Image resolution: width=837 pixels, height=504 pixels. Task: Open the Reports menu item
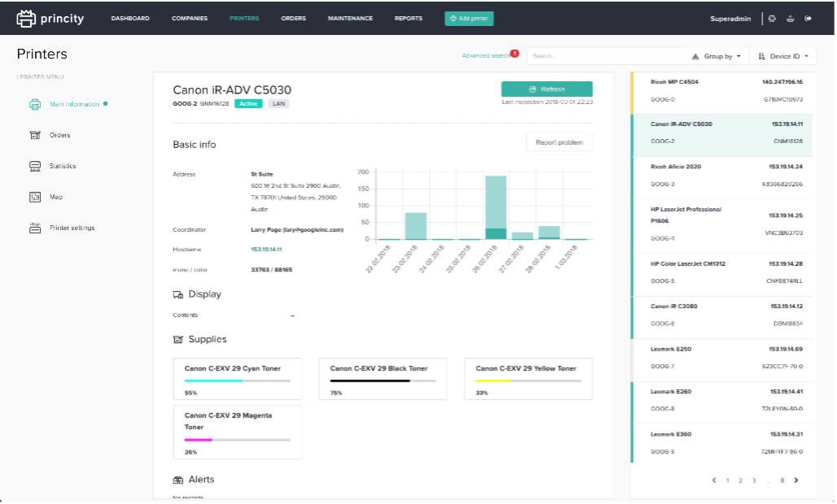408,19
